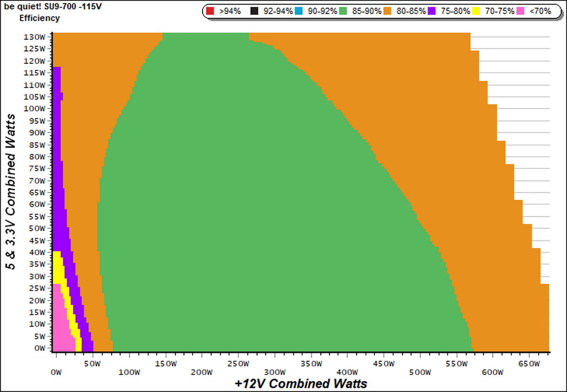Image resolution: width=567 pixels, height=392 pixels.
Task: Click the blue 90-92% legend swatch
Action: point(299,11)
